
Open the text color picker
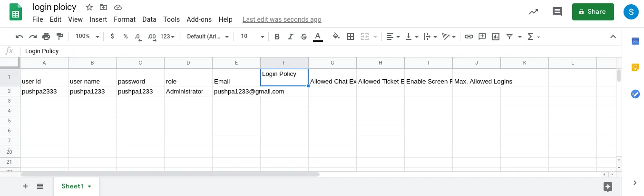(318, 37)
